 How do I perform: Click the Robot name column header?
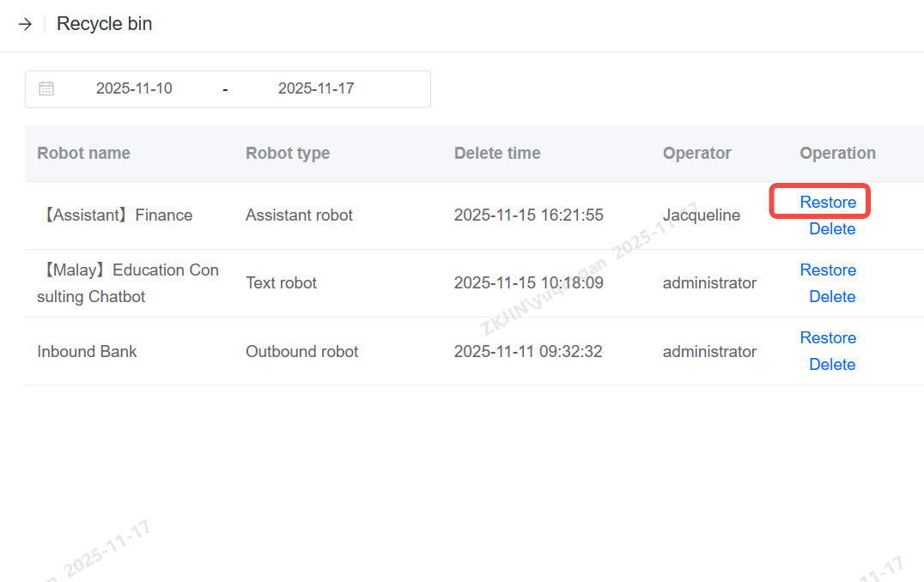(x=83, y=154)
